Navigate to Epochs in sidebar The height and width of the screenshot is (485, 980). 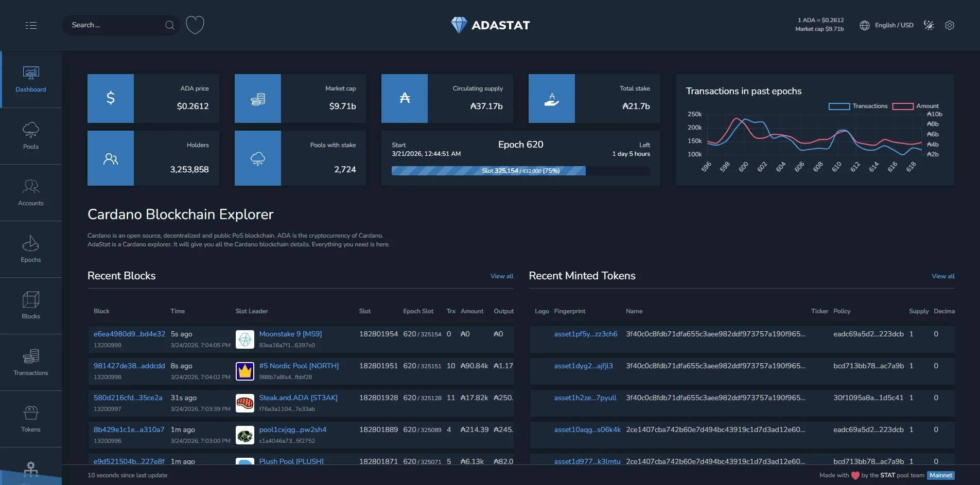click(x=31, y=249)
